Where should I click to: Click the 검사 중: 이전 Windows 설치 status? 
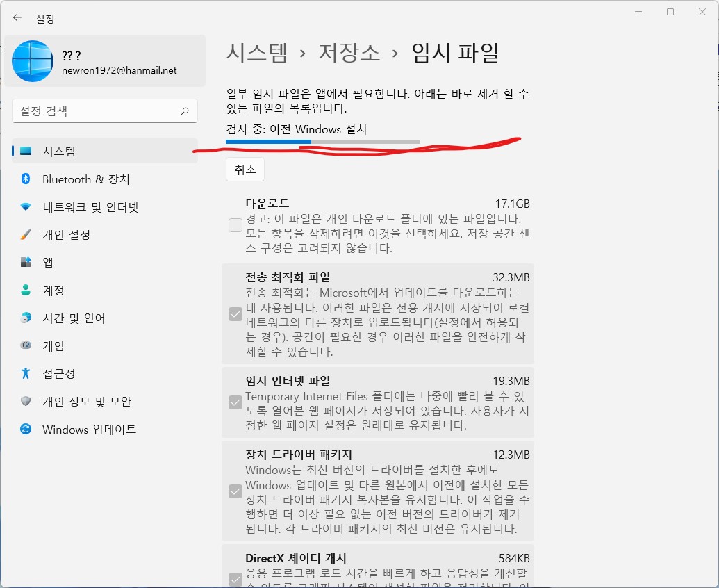pyautogui.click(x=296, y=129)
